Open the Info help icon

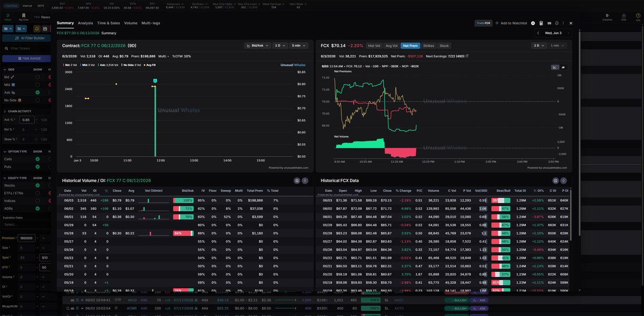(638, 16)
